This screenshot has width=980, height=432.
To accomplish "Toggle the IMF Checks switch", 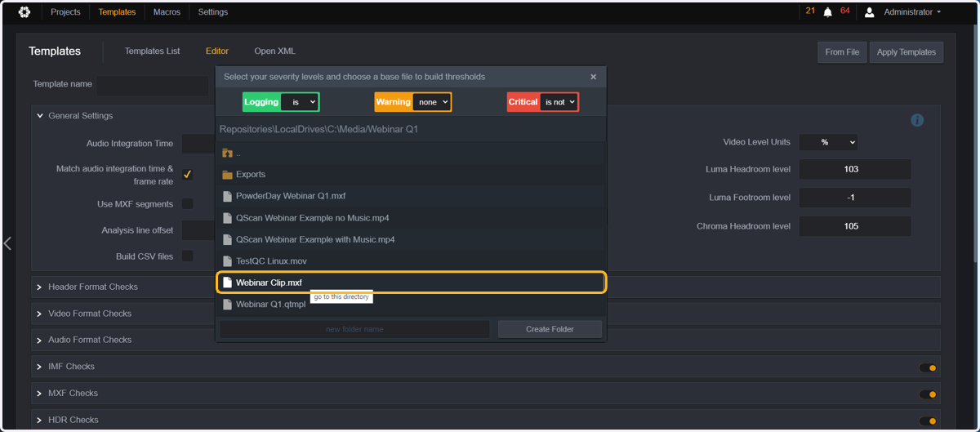I will click(928, 367).
